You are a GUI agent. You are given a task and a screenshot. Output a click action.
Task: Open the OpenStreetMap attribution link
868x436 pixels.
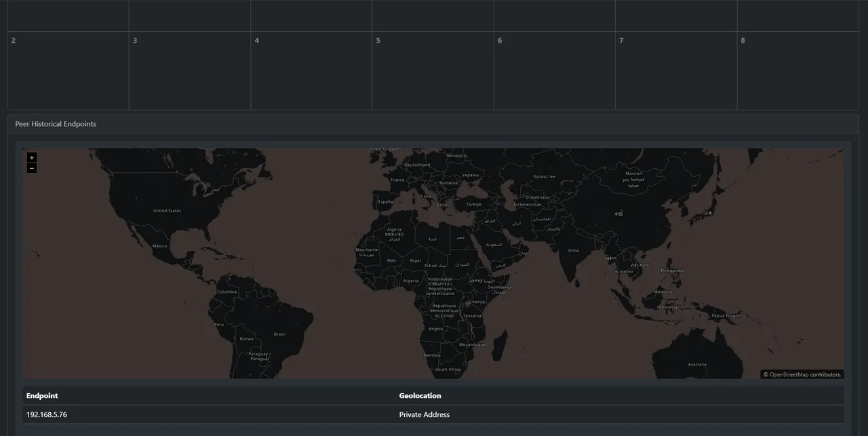pos(789,374)
